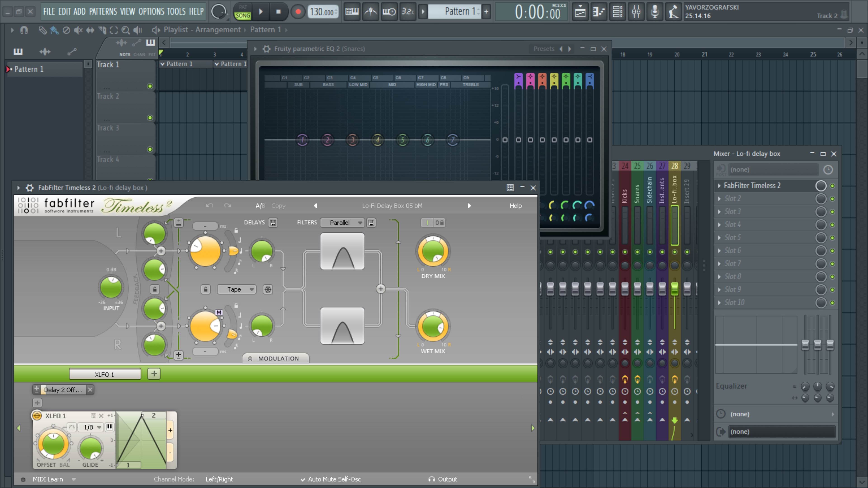Open FabFilter Timeless 2 plugin options gear
Image resolution: width=868 pixels, height=488 pixels.
coord(30,188)
